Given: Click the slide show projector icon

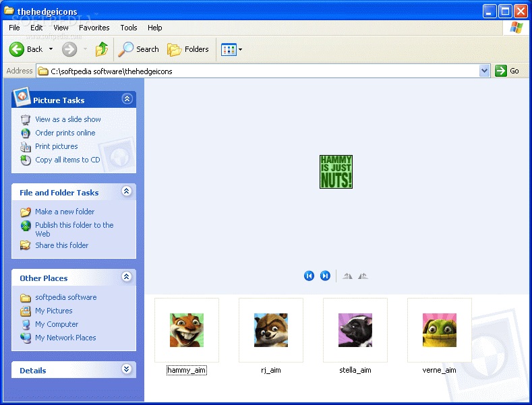Looking at the screenshot, I should click(x=26, y=120).
